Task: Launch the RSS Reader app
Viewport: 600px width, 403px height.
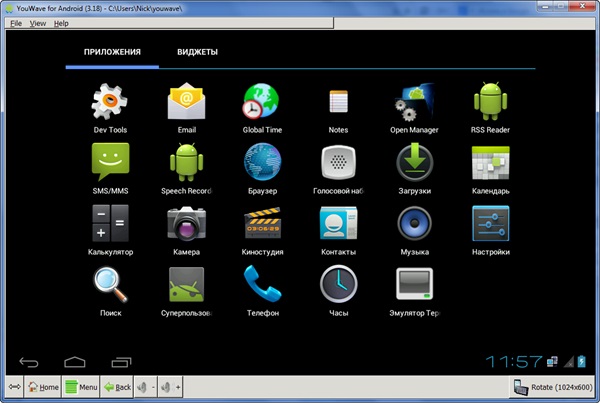Action: point(490,102)
